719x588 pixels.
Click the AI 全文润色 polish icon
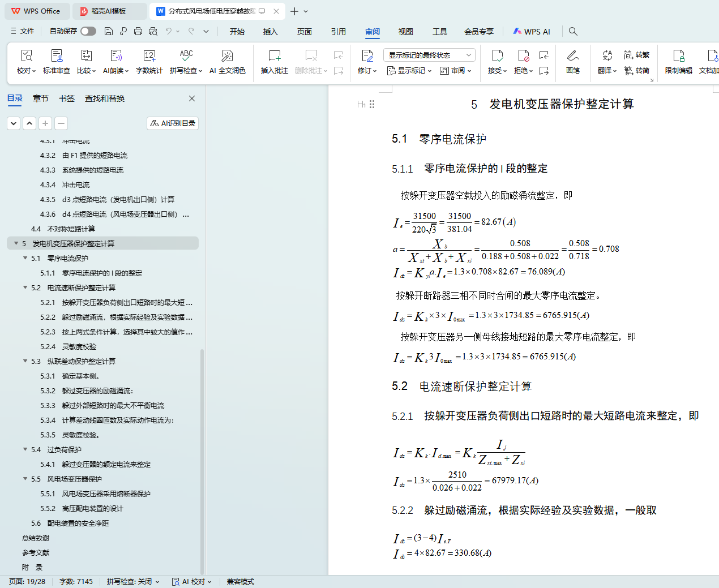tap(227, 61)
